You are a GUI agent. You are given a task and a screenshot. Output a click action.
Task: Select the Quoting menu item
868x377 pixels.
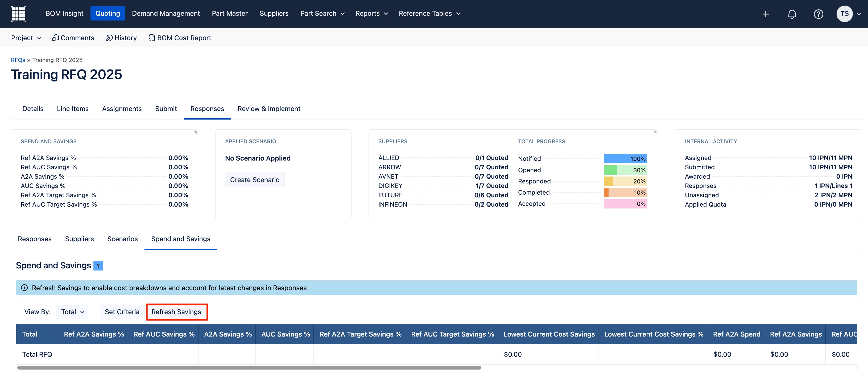(x=108, y=14)
